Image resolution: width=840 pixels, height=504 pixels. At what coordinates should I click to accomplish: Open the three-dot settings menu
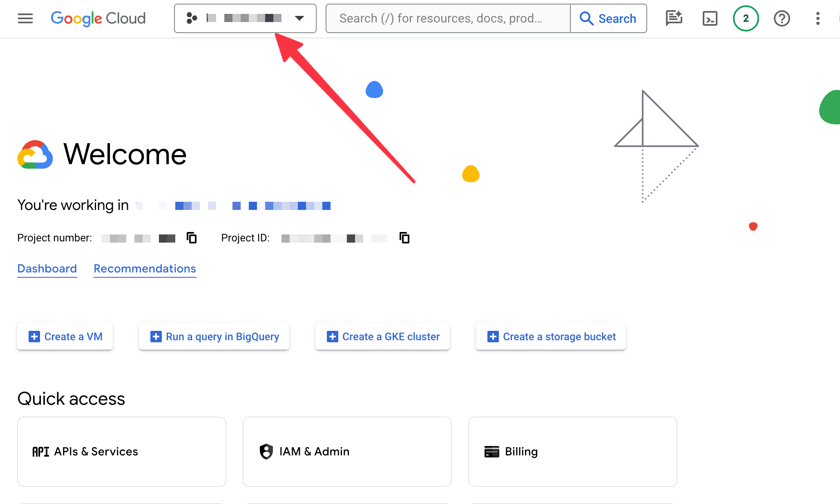(x=818, y=18)
